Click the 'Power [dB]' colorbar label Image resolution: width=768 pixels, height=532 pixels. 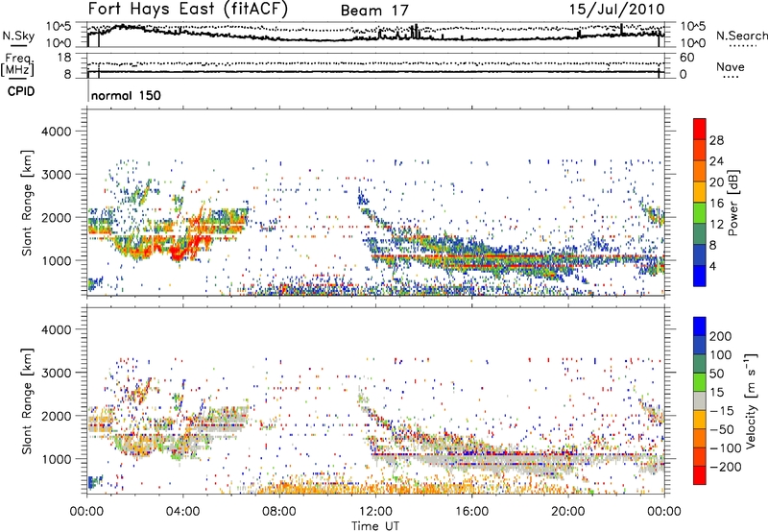[x=732, y=203]
